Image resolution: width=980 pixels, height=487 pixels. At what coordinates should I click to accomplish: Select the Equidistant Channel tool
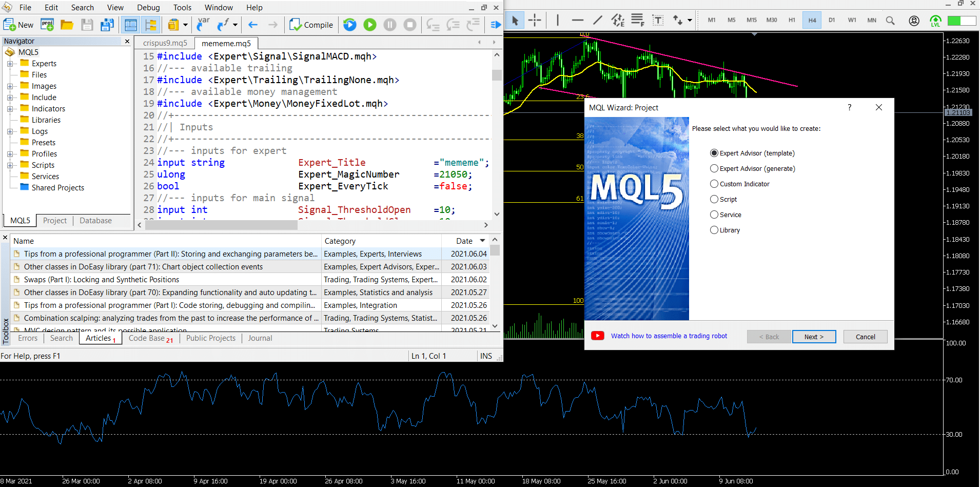(618, 20)
